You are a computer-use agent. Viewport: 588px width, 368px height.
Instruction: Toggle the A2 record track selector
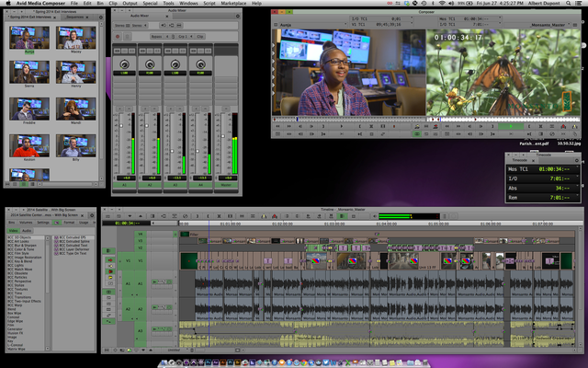[141, 309]
